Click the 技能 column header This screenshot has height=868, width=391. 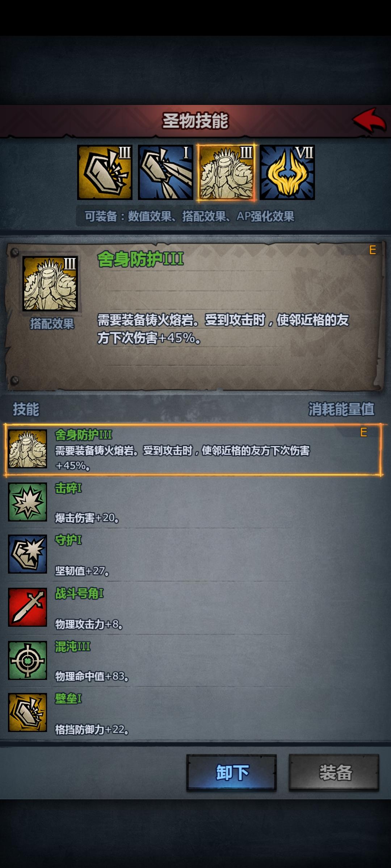(26, 409)
